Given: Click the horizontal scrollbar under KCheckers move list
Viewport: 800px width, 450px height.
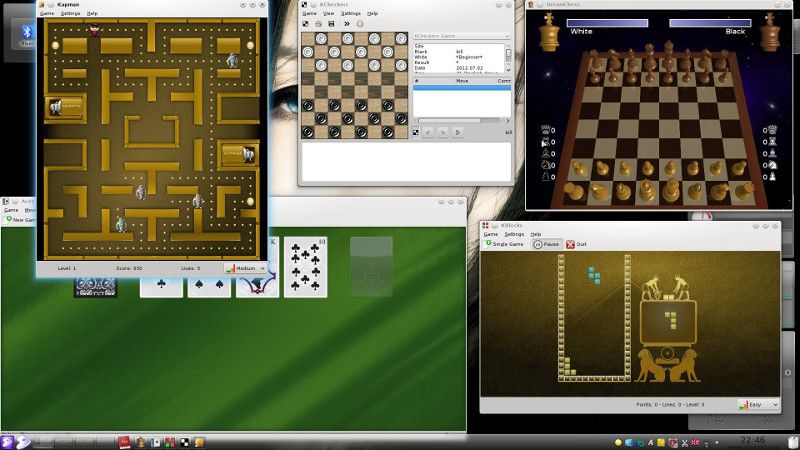Looking at the screenshot, I should click(x=461, y=121).
